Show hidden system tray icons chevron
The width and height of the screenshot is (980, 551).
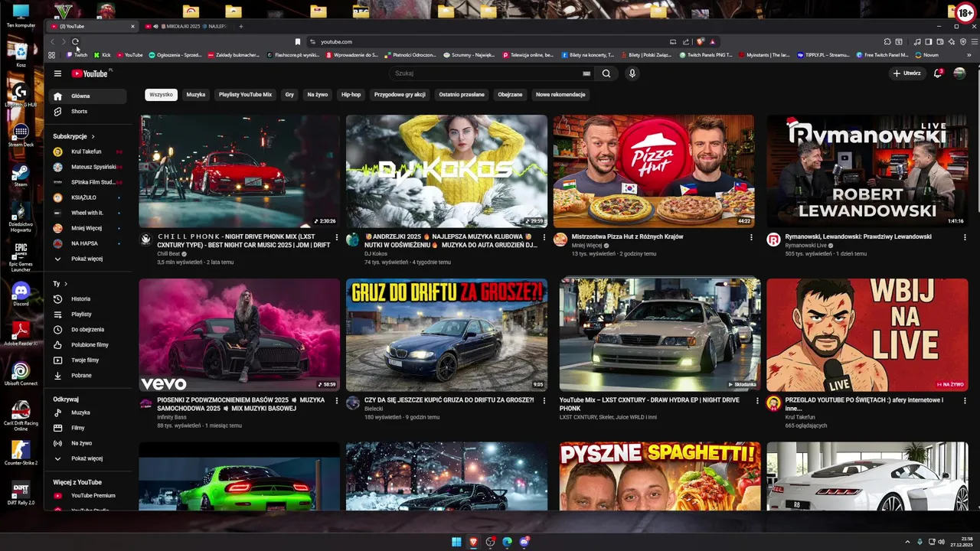[x=907, y=542]
